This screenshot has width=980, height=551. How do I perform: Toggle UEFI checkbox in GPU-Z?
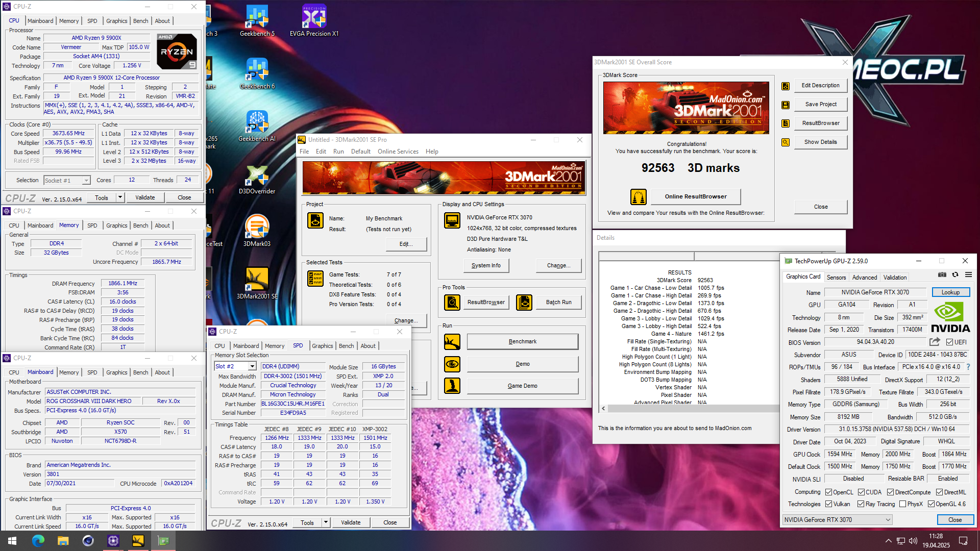tap(949, 342)
